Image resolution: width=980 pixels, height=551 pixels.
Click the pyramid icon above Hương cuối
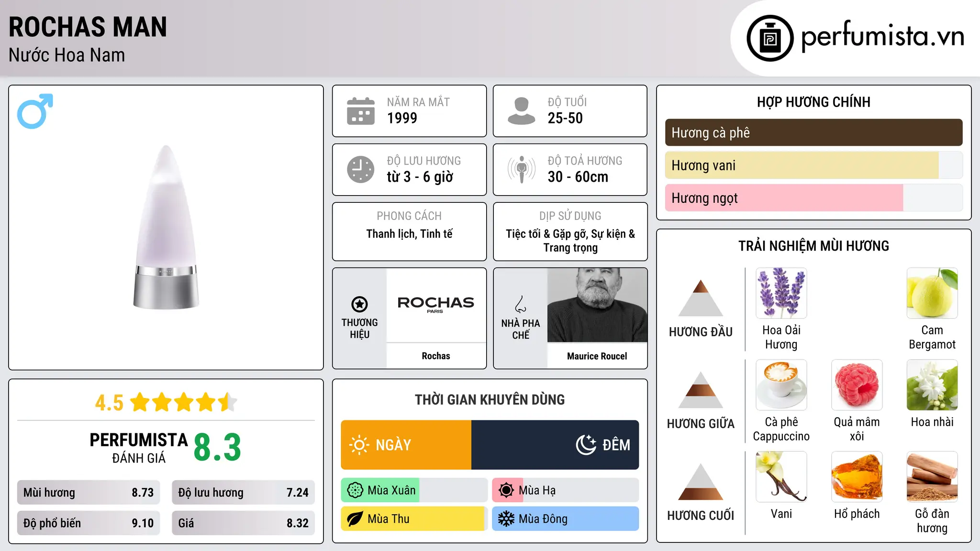701,482
